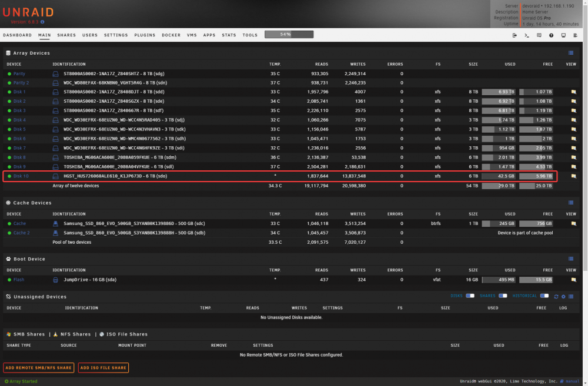Click Disk 10 writes value 13,837,548
This screenshot has height=386, width=588.
tap(354, 176)
